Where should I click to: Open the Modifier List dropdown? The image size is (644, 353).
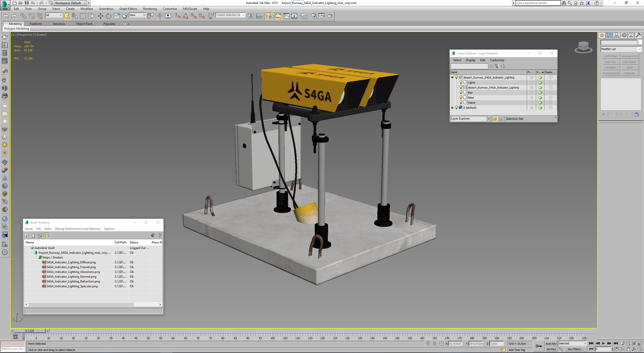pyautogui.click(x=621, y=49)
